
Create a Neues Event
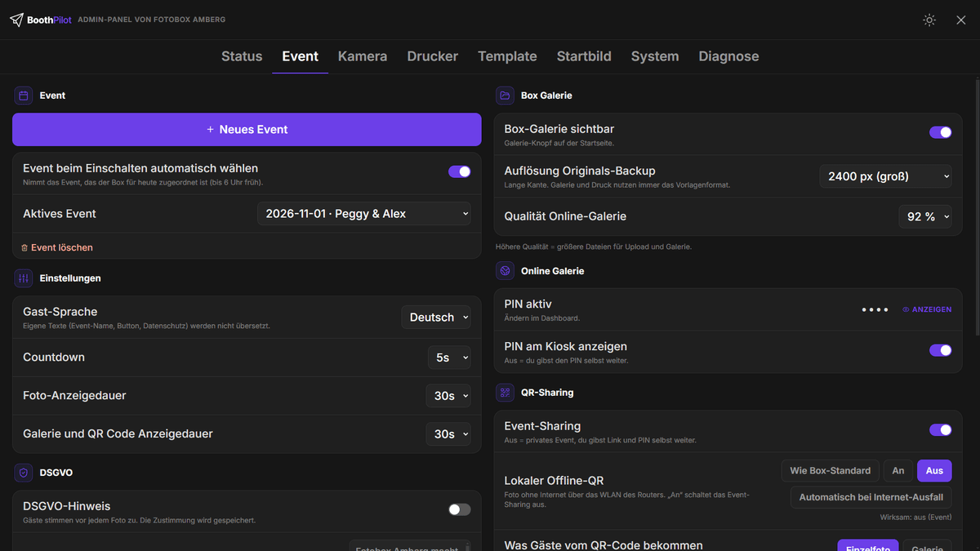pyautogui.click(x=247, y=130)
